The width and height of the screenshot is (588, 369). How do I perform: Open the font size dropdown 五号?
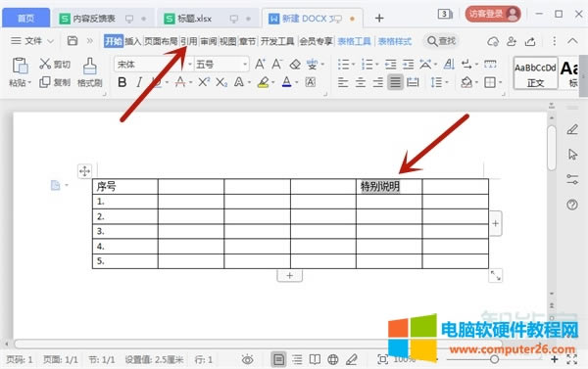[221, 65]
